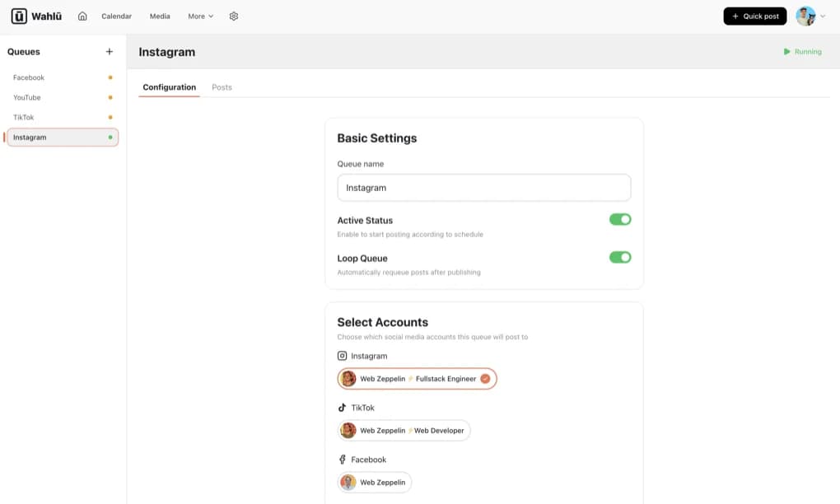The image size is (840, 504).
Task: Turn off the Loop Queue toggle
Action: click(x=618, y=256)
